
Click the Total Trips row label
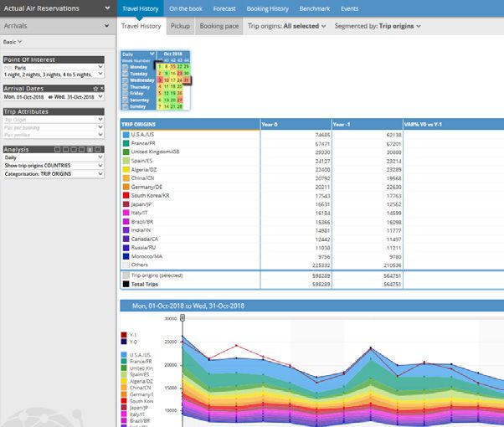(x=145, y=284)
